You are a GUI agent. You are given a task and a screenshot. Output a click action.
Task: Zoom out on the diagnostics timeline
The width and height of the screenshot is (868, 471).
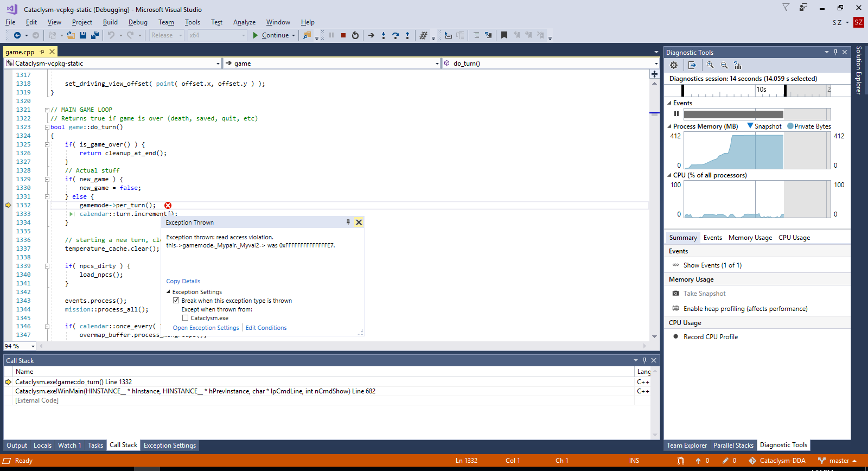[x=724, y=65]
